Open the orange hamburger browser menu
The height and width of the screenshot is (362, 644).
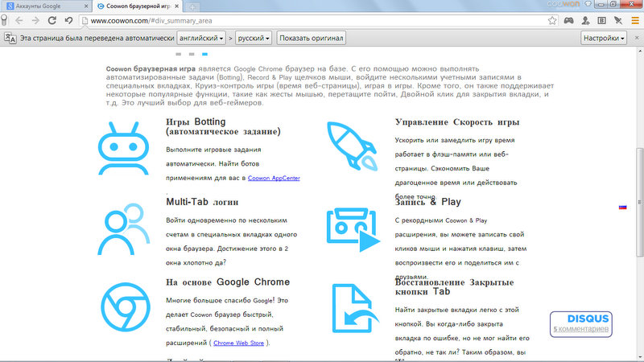(x=635, y=21)
